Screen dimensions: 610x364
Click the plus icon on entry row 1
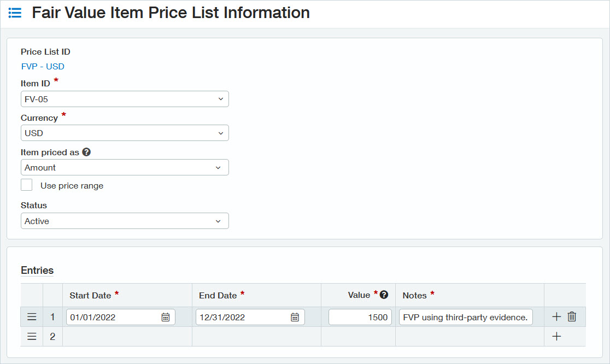pyautogui.click(x=556, y=316)
